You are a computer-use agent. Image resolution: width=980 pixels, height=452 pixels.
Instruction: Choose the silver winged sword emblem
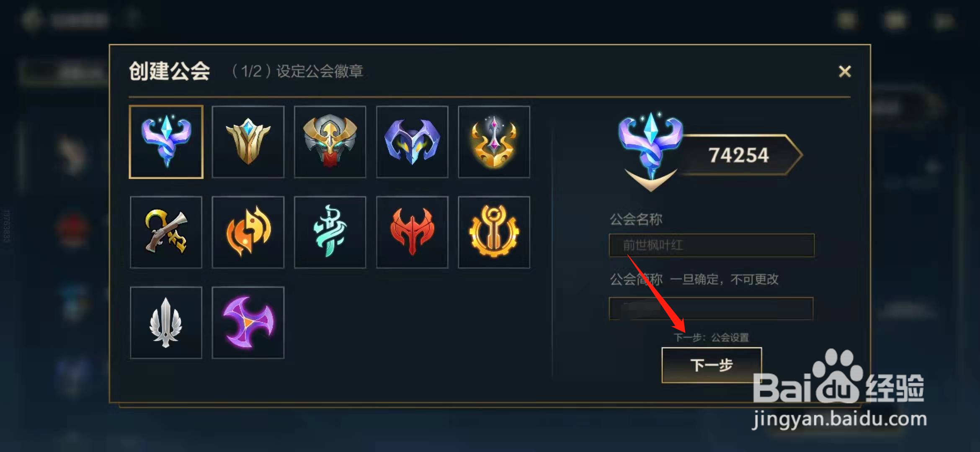pos(166,323)
